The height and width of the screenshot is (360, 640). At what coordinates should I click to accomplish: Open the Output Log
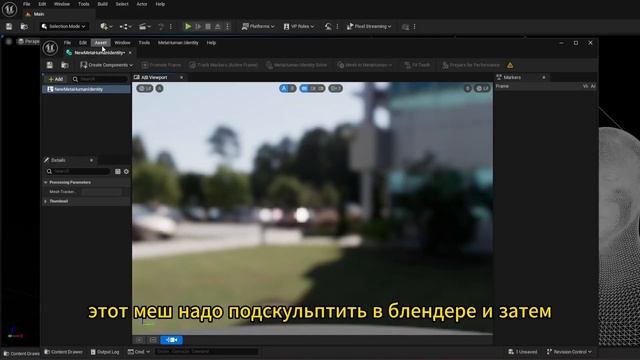pyautogui.click(x=105, y=352)
